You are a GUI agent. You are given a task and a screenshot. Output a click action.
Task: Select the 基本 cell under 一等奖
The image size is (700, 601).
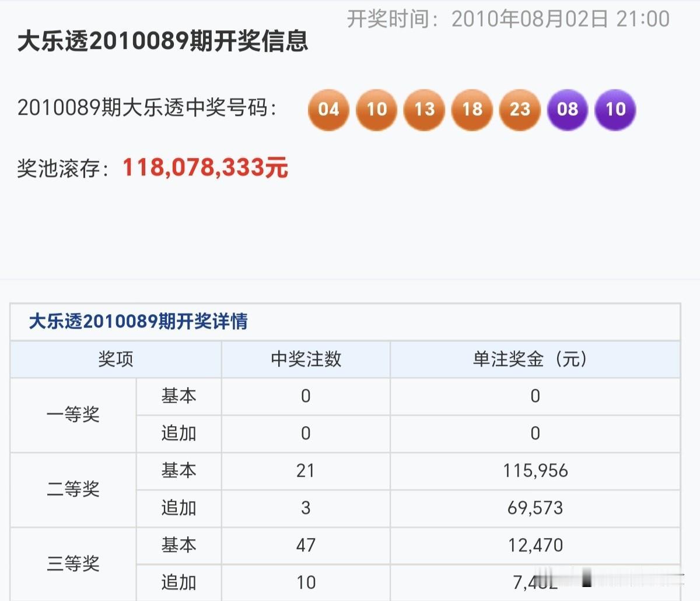point(178,396)
